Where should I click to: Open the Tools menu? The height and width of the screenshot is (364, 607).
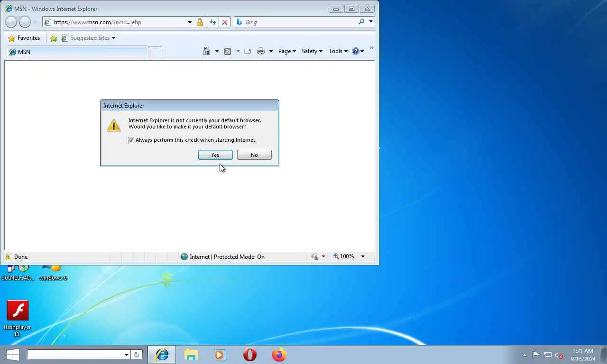point(338,51)
